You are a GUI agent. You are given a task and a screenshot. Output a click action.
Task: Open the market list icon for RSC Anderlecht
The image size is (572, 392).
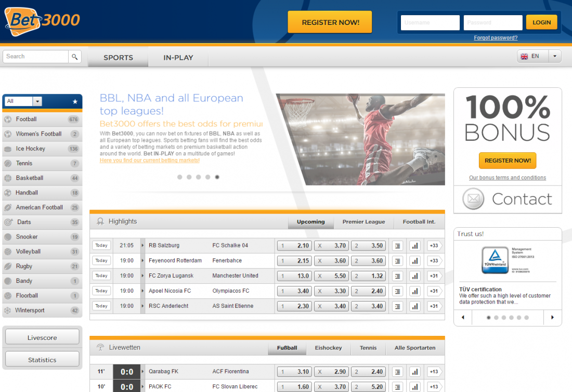click(x=398, y=306)
